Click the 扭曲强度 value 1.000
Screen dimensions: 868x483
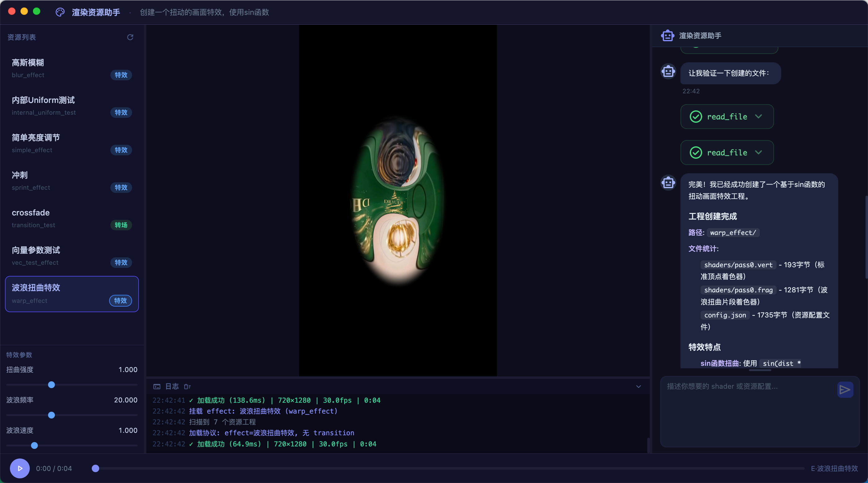coord(128,370)
